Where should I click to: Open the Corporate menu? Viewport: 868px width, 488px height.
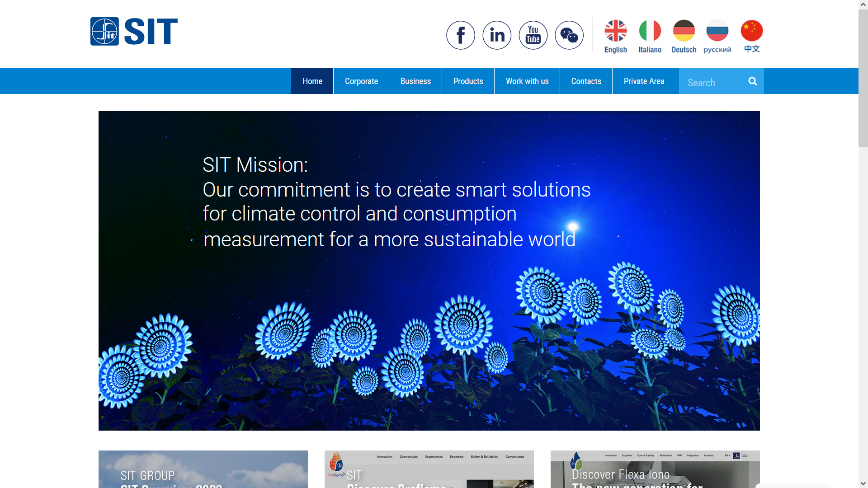[x=361, y=81]
